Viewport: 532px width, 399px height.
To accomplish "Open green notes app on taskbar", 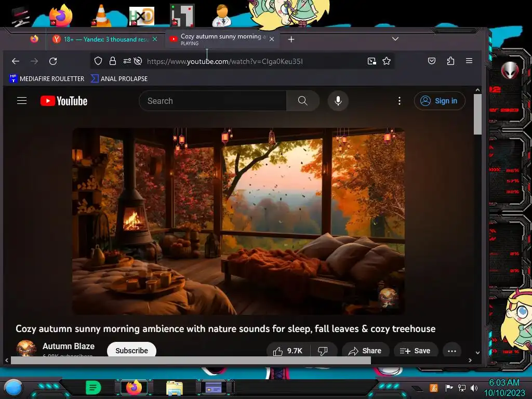I will 94,388.
